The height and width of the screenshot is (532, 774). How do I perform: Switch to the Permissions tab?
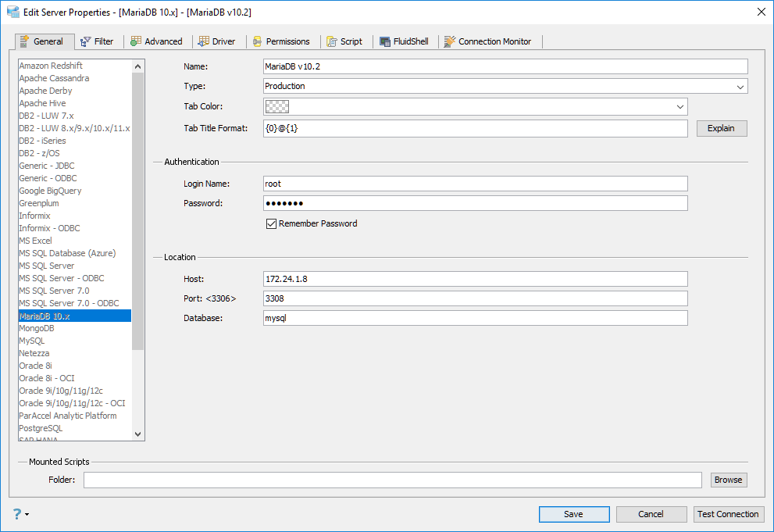click(x=281, y=41)
